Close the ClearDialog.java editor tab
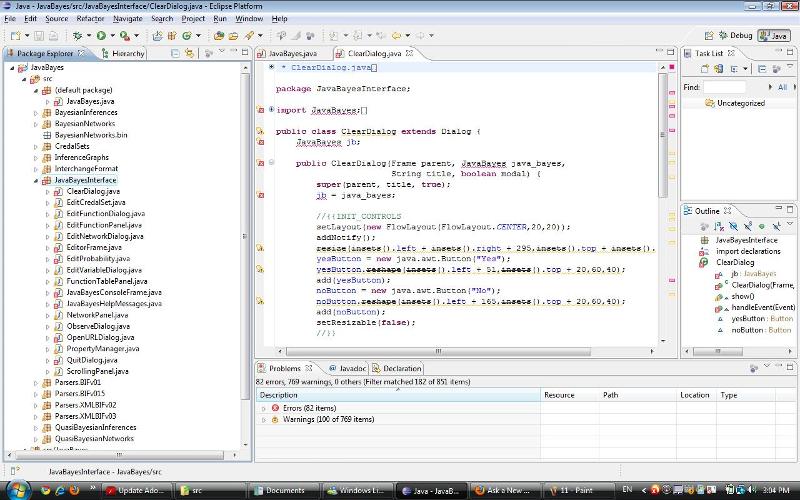Image resolution: width=800 pixels, height=500 pixels. [409, 53]
